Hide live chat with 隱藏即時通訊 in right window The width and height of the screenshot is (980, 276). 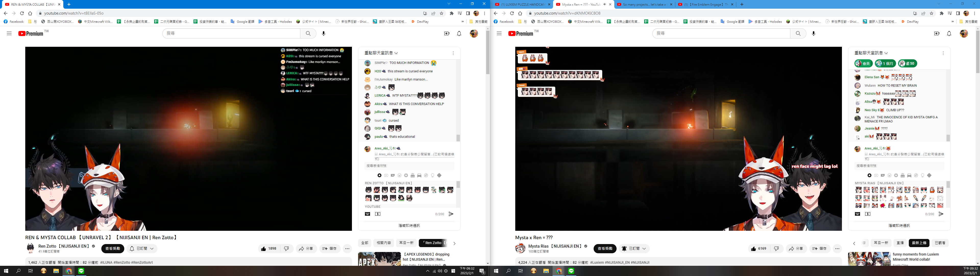point(899,226)
